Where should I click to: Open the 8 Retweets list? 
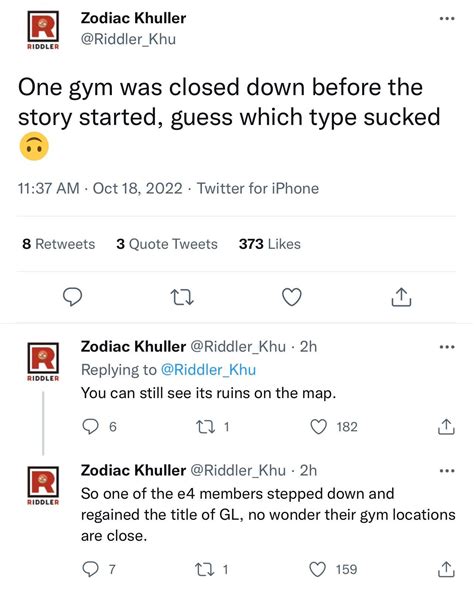(x=59, y=244)
